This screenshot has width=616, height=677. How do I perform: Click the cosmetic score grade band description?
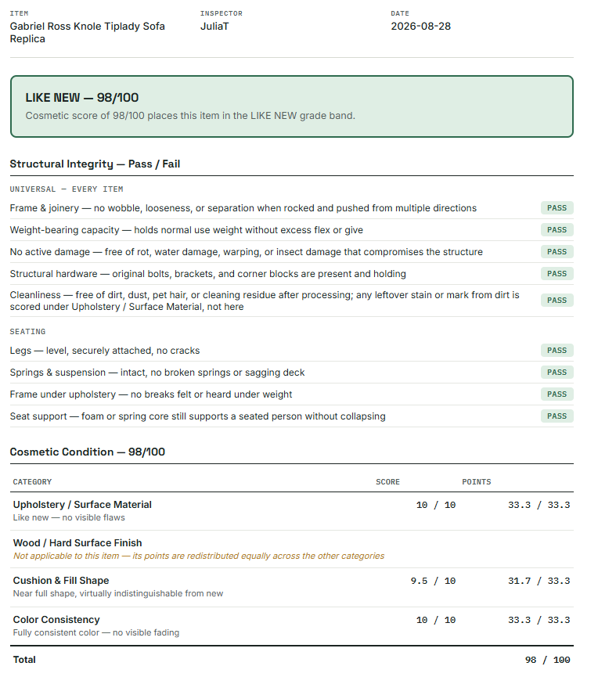coord(190,116)
